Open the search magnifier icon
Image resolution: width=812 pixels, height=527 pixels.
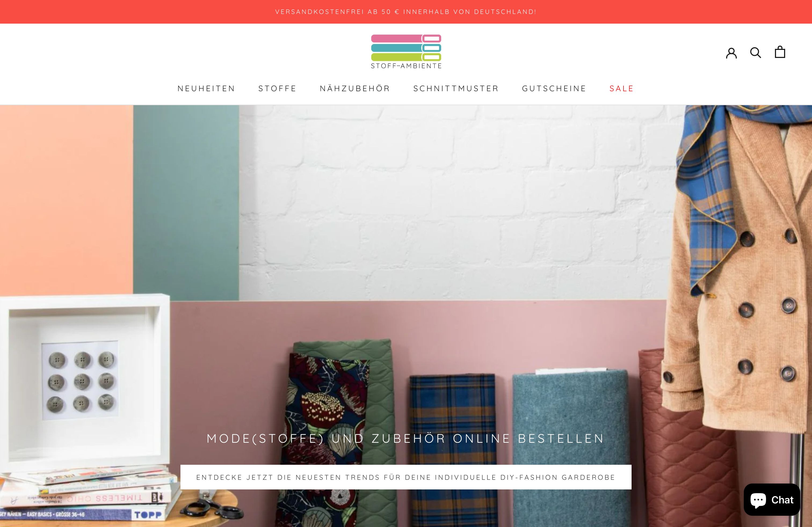click(755, 53)
